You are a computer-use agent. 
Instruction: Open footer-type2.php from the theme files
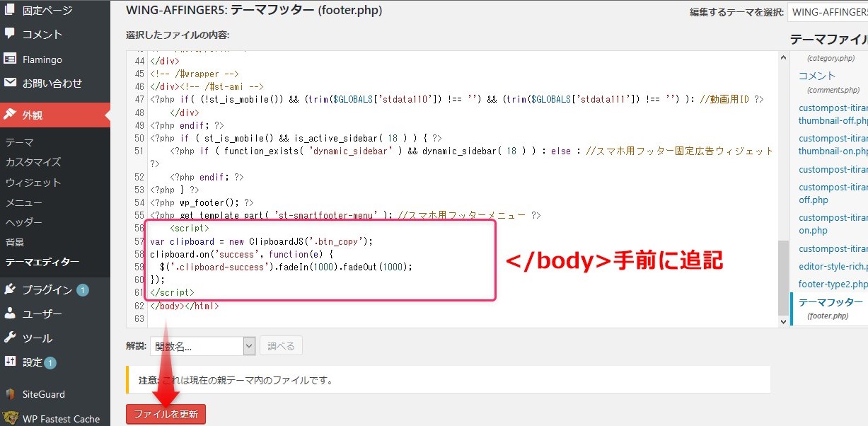click(x=833, y=284)
